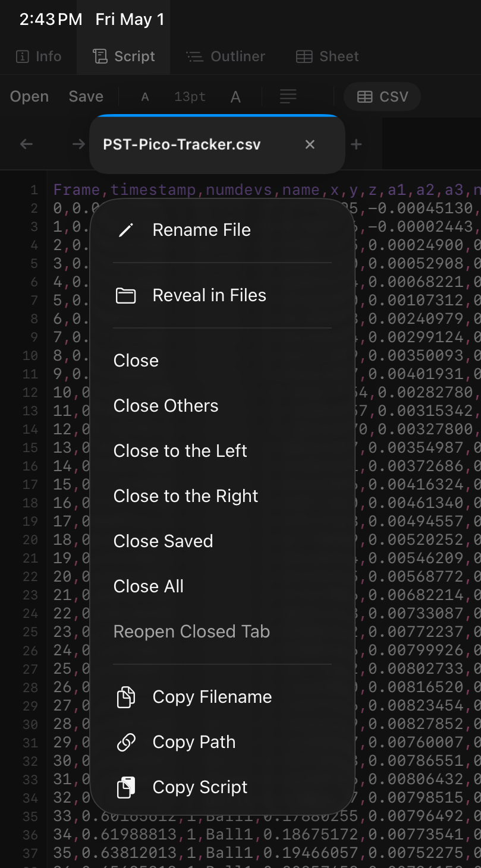Click line number 1 in gutter
Viewport: 481px width, 868px height.
click(34, 190)
